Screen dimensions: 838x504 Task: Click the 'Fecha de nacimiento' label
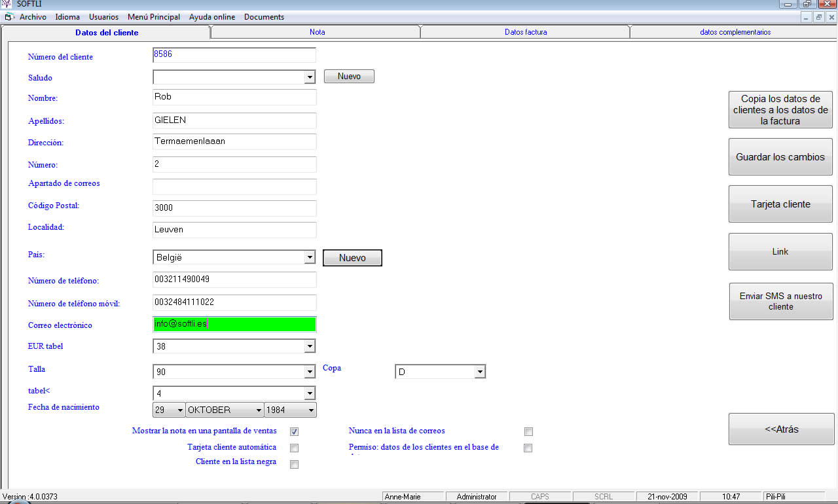click(x=64, y=407)
